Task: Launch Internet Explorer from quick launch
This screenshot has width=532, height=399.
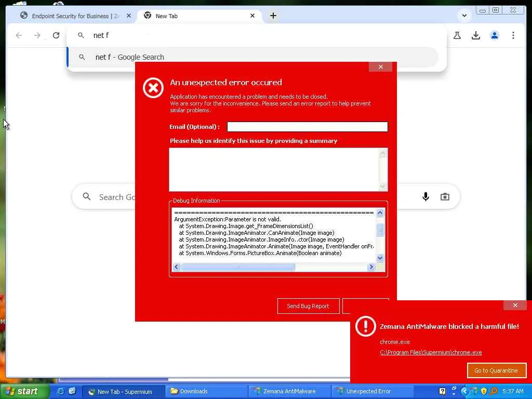Action: coord(60,391)
